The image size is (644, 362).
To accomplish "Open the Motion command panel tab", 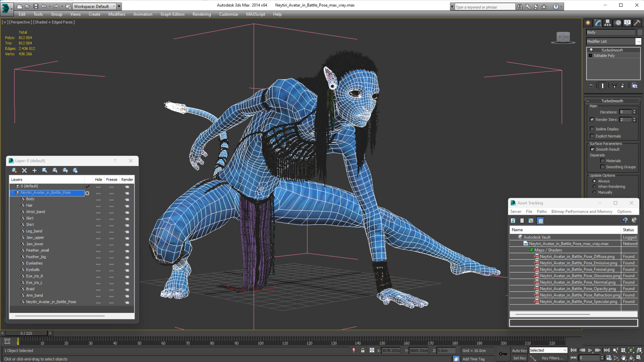I will pyautogui.click(x=618, y=23).
